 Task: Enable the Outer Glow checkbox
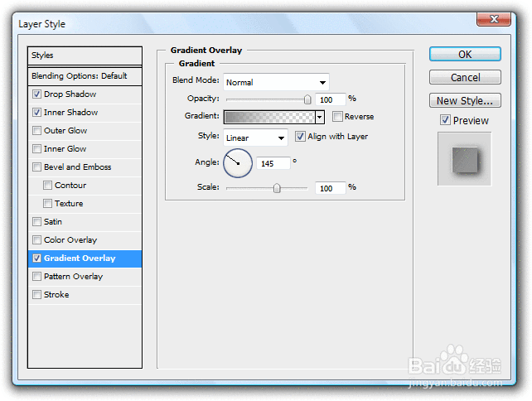pos(36,131)
